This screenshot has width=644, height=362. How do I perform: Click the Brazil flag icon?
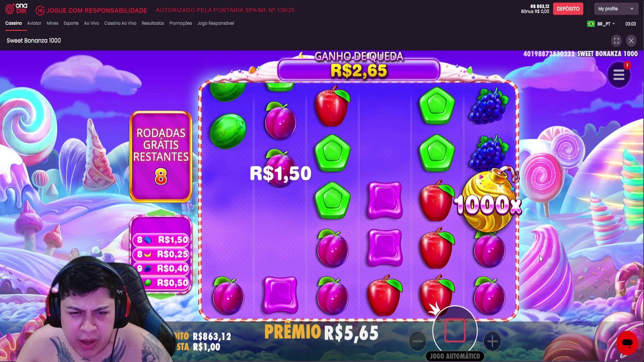(591, 24)
